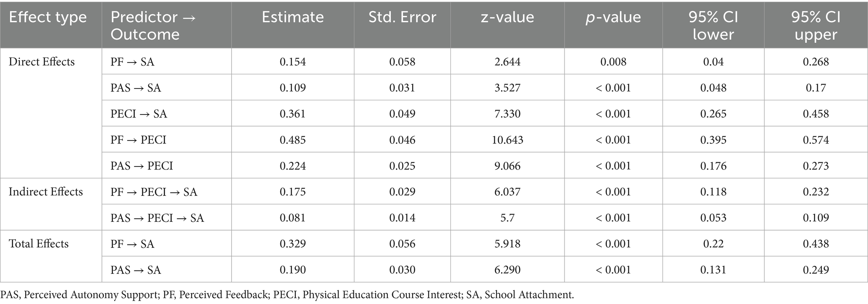Select the 95% CI lower header
The image size is (868, 304).
point(713,26)
